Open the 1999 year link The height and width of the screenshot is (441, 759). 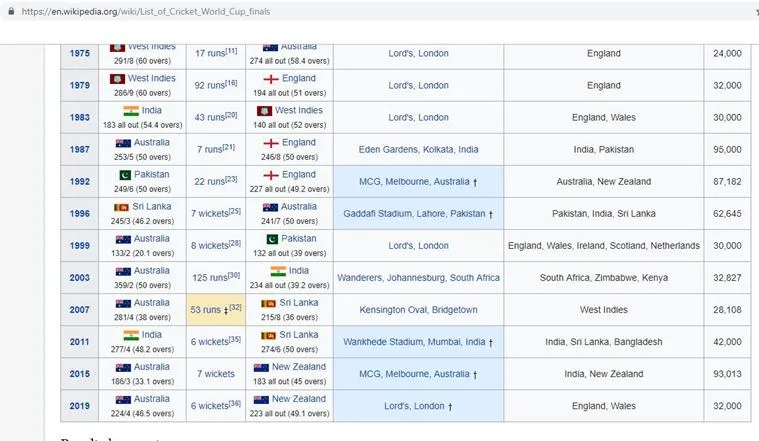click(79, 245)
